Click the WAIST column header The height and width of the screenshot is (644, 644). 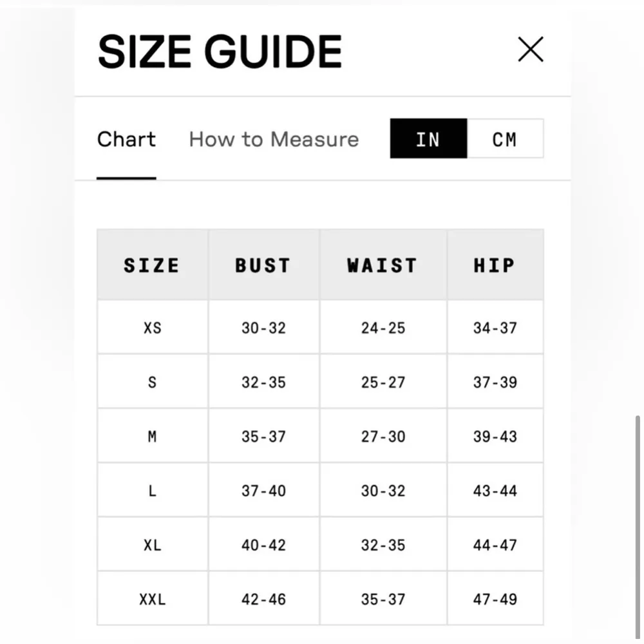click(383, 265)
